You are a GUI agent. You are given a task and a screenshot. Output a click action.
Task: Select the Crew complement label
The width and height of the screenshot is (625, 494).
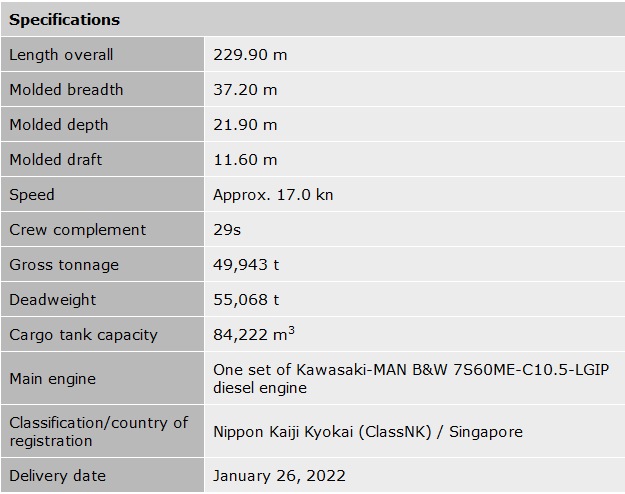[x=77, y=230]
